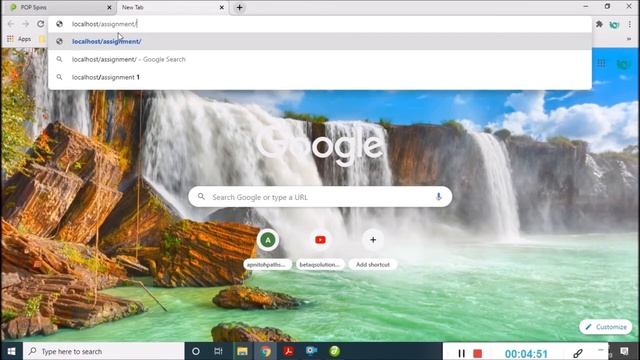Open the screen recorder taskbar icon
The image size is (640, 360).
click(x=311, y=351)
